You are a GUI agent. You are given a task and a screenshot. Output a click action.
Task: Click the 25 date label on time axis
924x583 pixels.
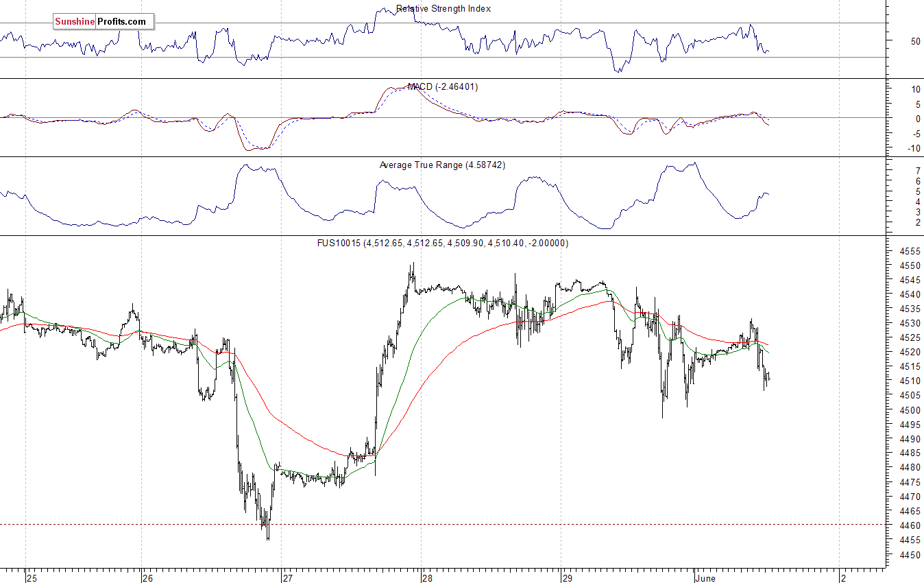tap(32, 578)
